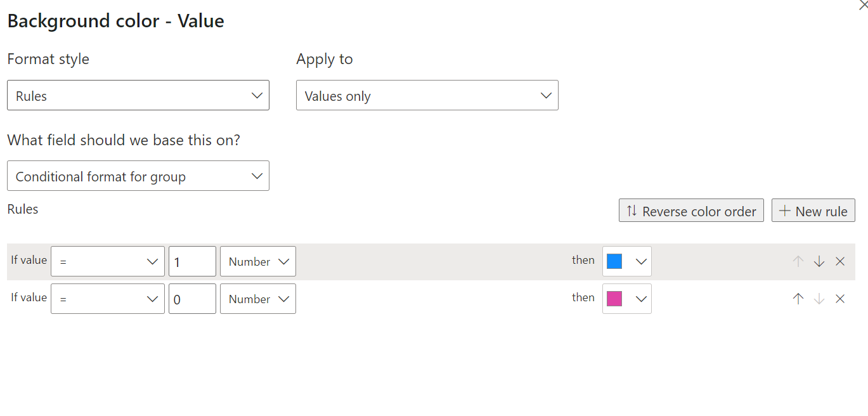Click the value input containing 0
Screen dimensions: 868x416
[192, 298]
